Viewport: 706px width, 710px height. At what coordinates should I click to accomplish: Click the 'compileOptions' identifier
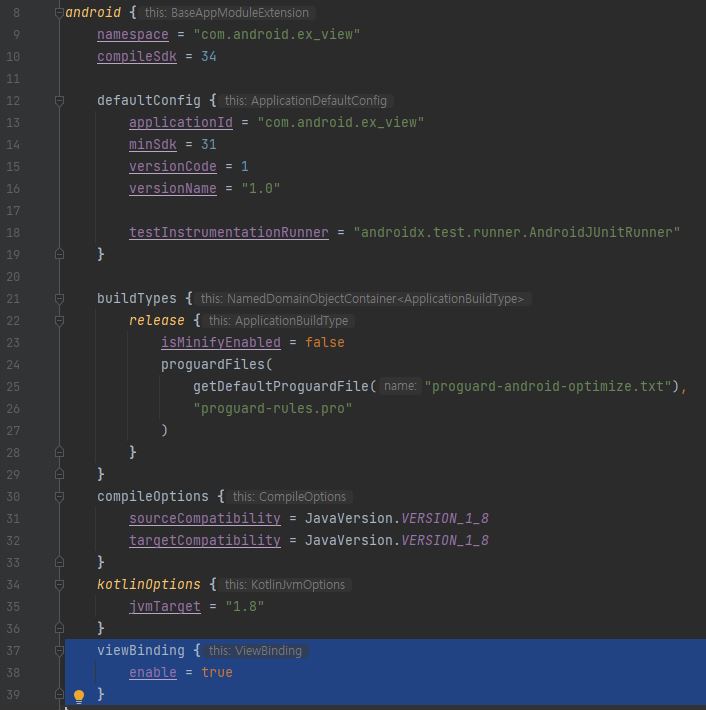pyautogui.click(x=153, y=496)
